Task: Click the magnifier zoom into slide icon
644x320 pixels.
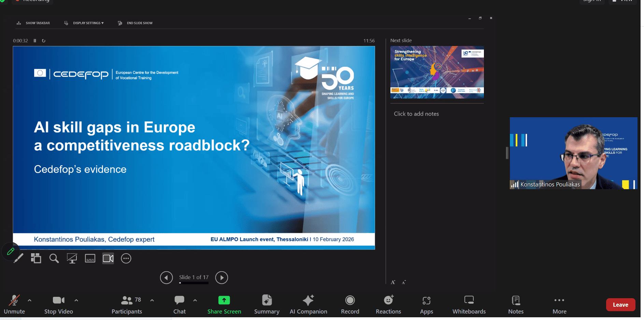Action: coord(54,258)
